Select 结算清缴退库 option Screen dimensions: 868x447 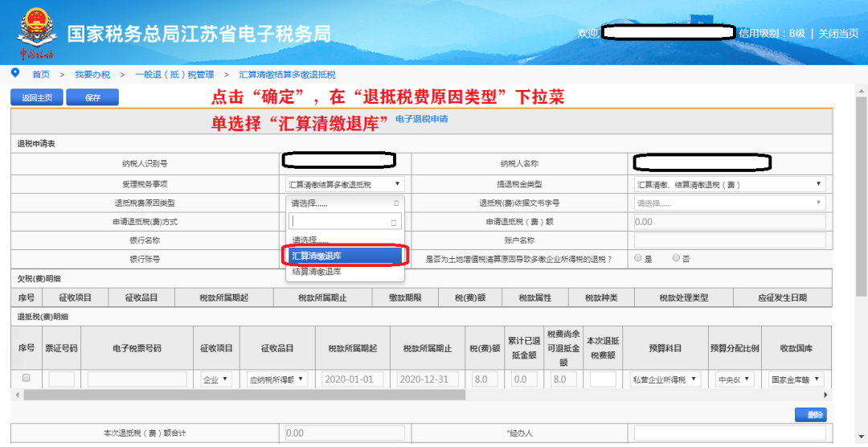tap(345, 272)
